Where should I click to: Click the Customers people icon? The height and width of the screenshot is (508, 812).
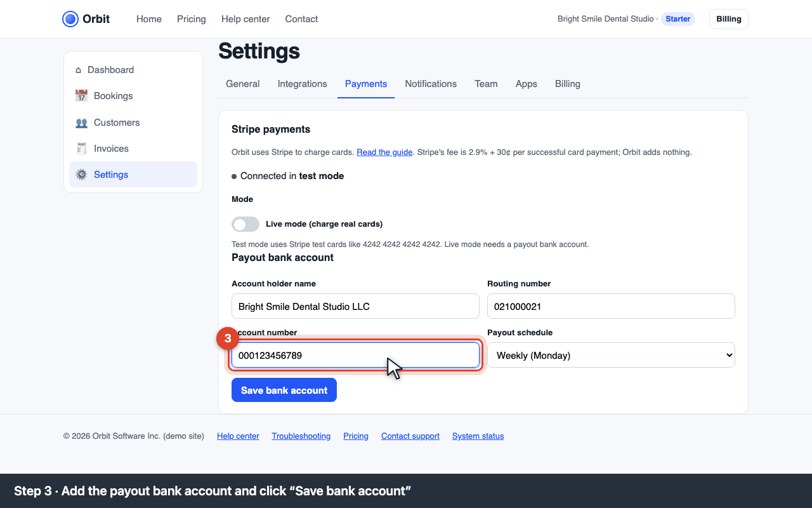point(81,123)
